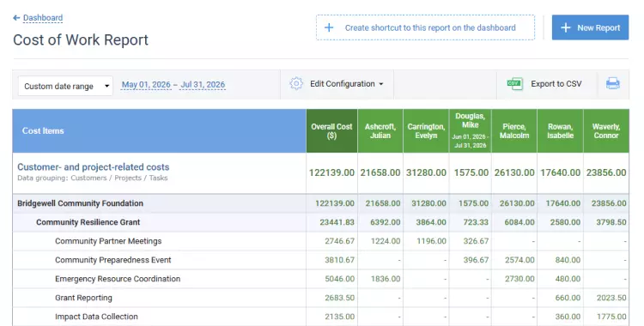Viewport: 644px width, 326px height.
Task: Click the Overall Cost ($) column header
Action: click(331, 131)
